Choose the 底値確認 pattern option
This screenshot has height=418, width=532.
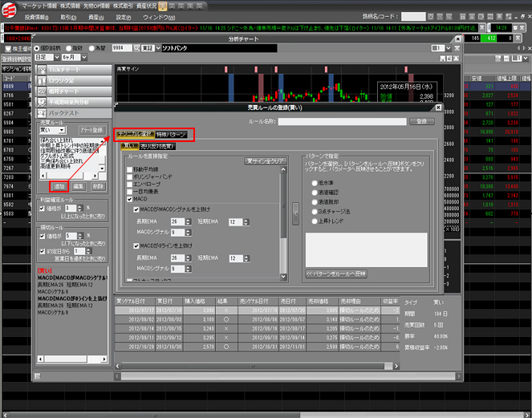(315, 193)
